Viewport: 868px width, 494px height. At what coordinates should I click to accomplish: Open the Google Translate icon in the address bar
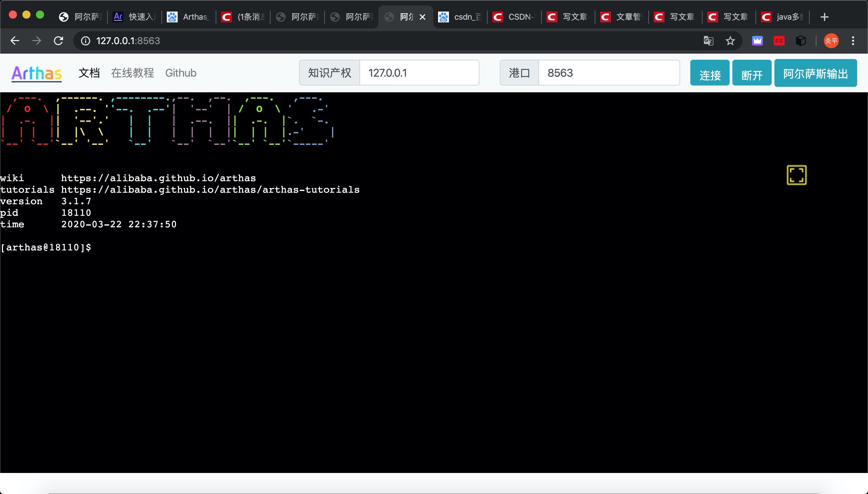(x=708, y=41)
